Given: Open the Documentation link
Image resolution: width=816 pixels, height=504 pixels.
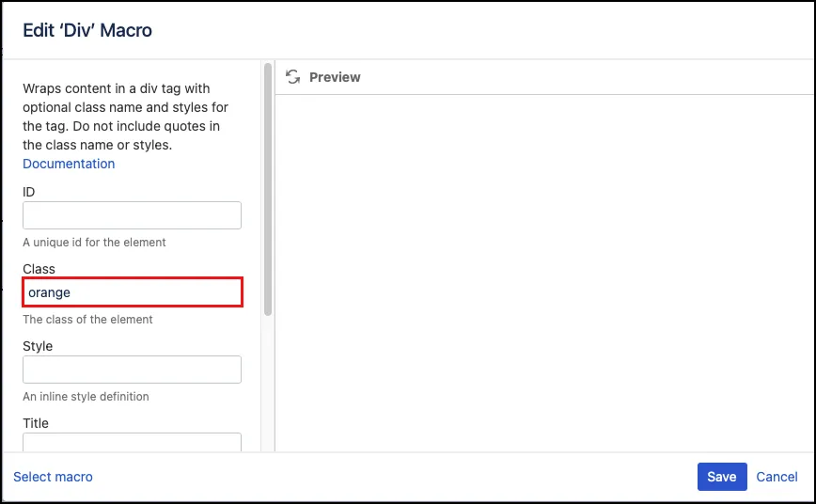Looking at the screenshot, I should coord(69,164).
